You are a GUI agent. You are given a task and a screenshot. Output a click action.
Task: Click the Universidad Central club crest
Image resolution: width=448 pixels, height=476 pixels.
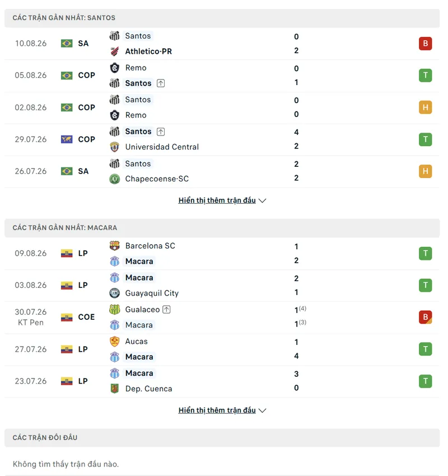coord(114,147)
